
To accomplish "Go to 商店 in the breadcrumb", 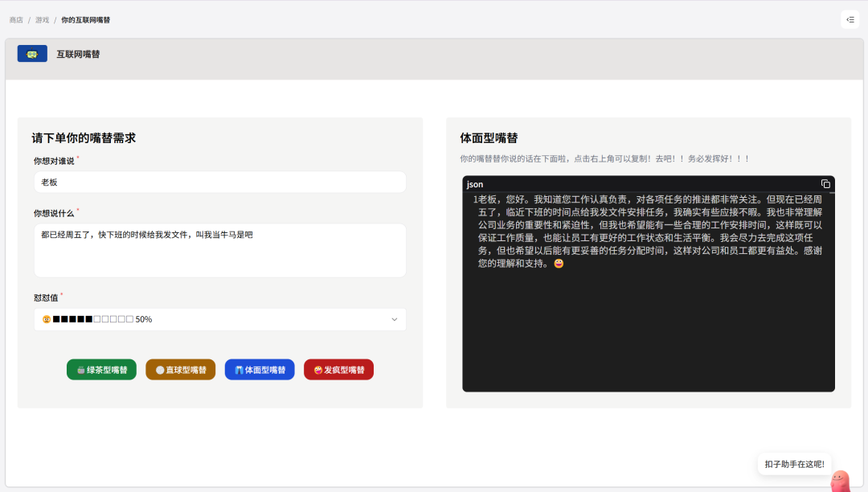I will 16,20.
